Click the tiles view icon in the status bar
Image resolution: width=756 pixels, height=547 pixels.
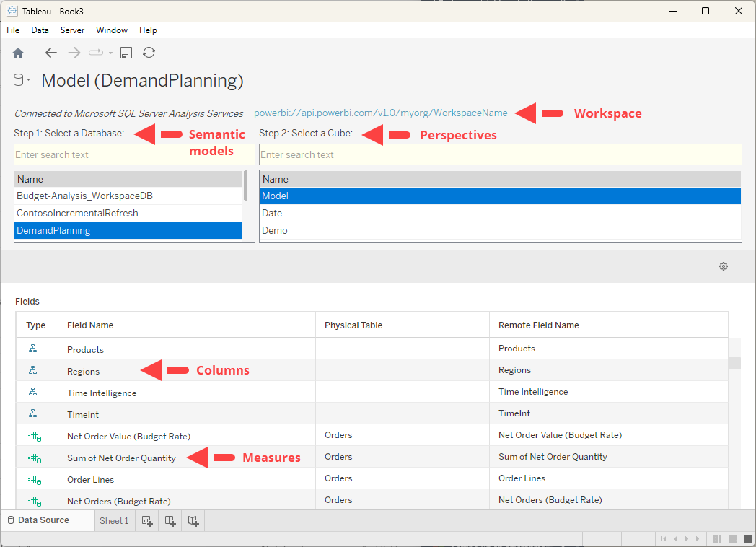pyautogui.click(x=717, y=539)
